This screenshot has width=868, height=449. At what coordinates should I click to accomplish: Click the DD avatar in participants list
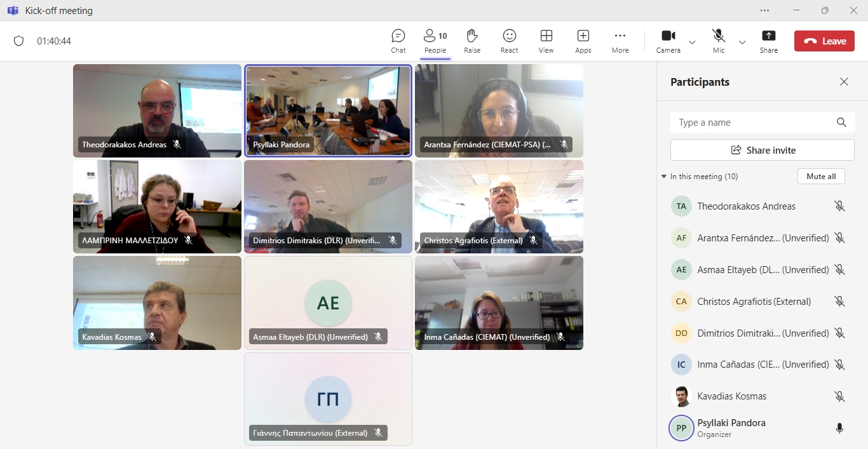(681, 333)
